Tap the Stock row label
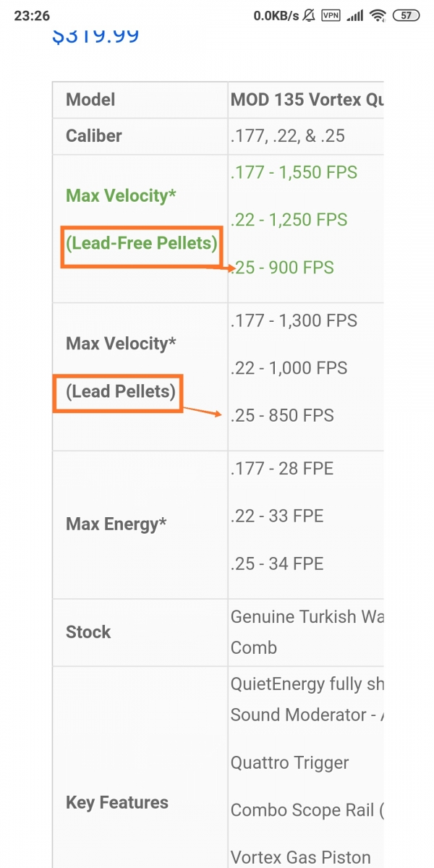The image size is (434, 868). click(x=88, y=632)
